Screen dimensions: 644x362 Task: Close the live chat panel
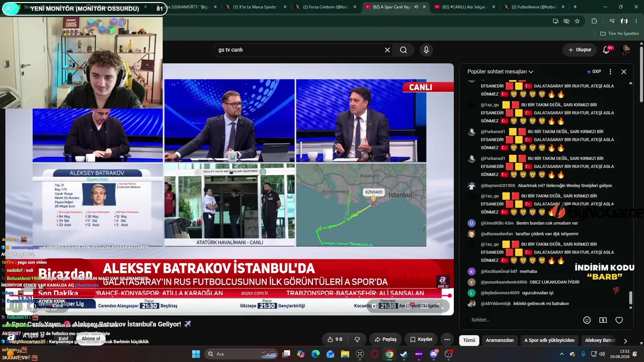[624, 72]
